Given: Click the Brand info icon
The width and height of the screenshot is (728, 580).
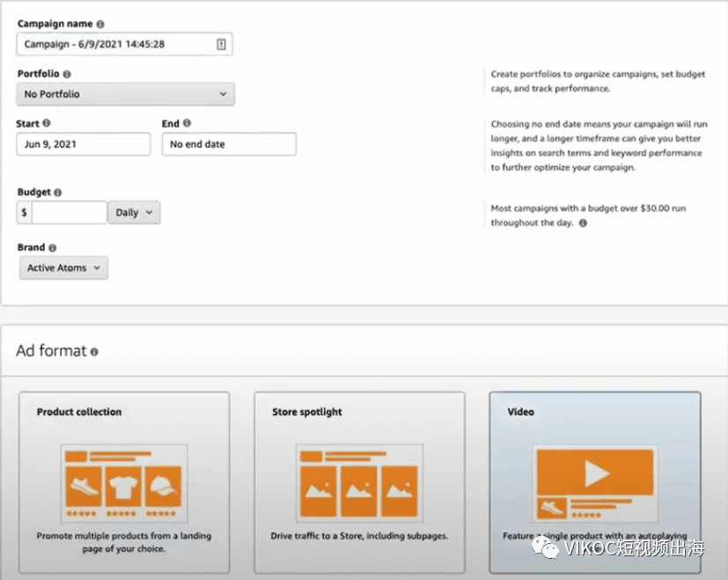Looking at the screenshot, I should tap(53, 248).
